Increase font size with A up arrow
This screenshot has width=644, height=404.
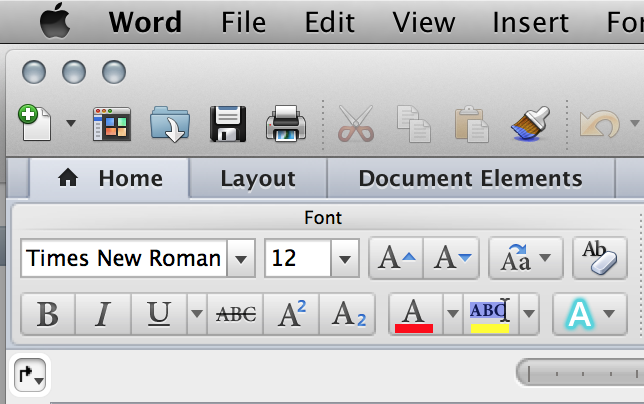[x=396, y=258]
